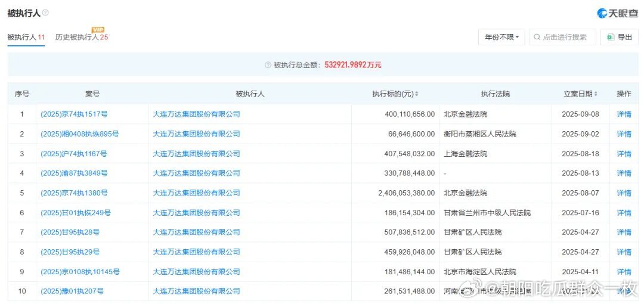Open case (2025)甘95执28号
The width and height of the screenshot is (644, 304).
70,232
